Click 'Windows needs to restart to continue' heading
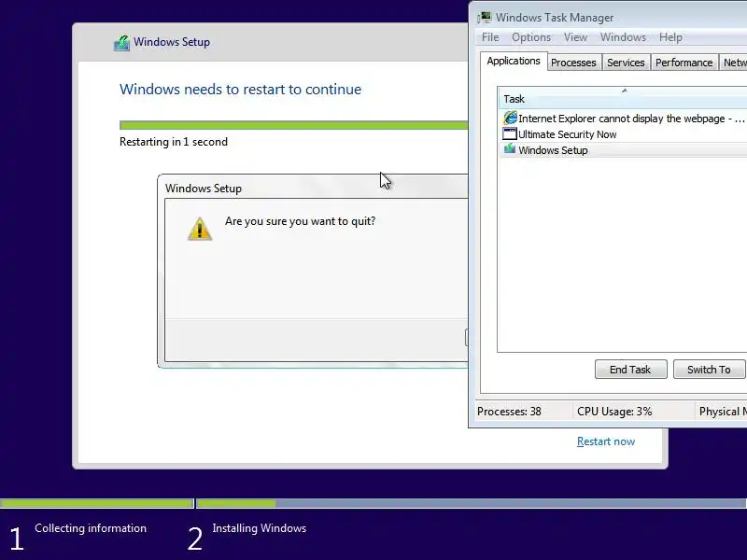Viewport: 747px width, 560px height. 240,89
